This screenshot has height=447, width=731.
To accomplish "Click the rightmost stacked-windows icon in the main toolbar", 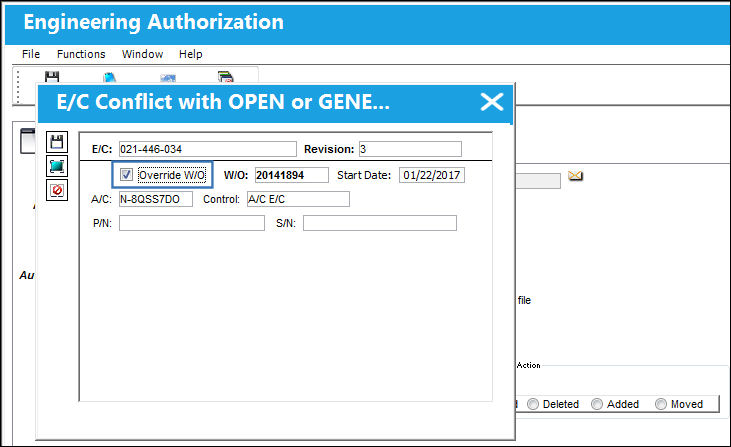I will tap(226, 77).
